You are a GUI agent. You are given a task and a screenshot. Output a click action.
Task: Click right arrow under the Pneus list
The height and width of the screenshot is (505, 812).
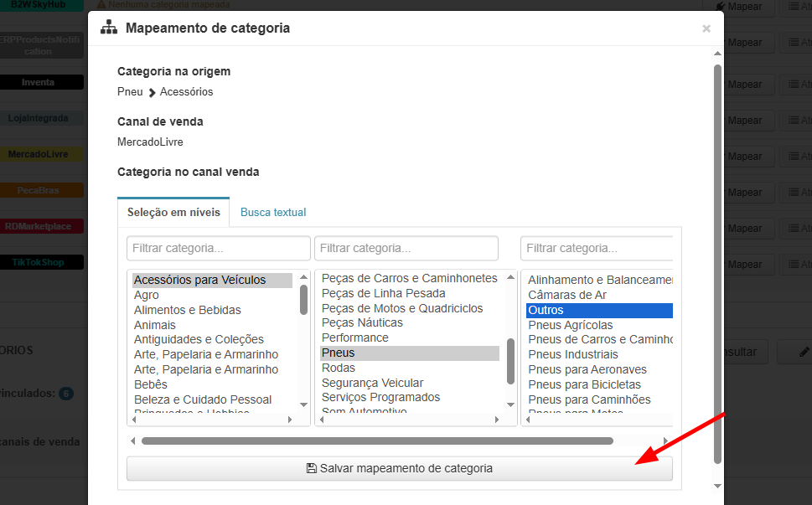[x=497, y=420]
